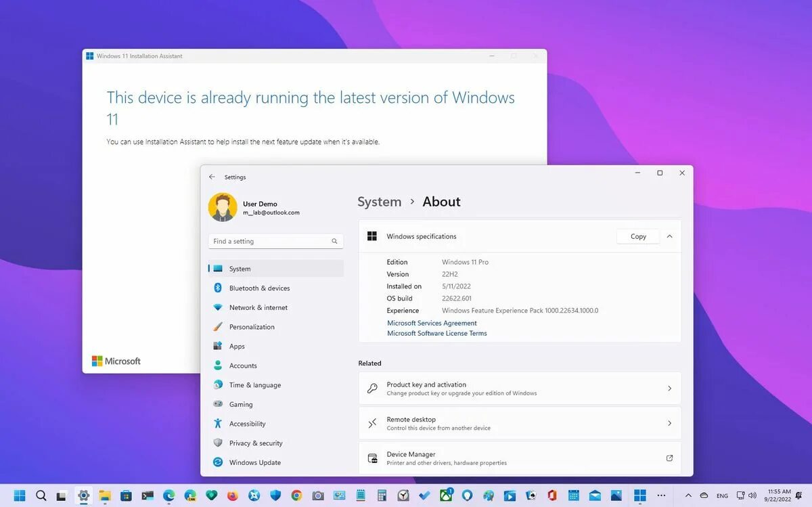Open the Start menu on the taskbar
The height and width of the screenshot is (507, 812).
pos(20,495)
